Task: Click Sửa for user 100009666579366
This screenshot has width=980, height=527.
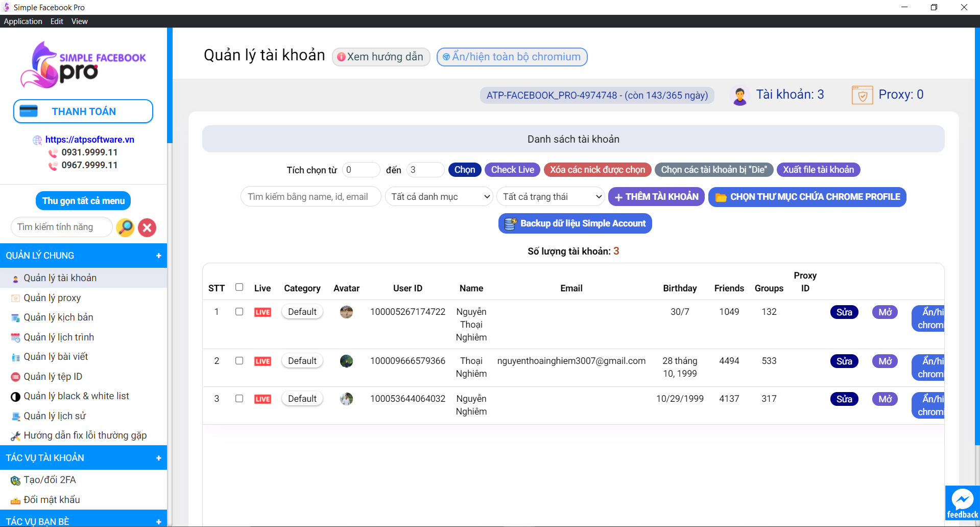Action: 844,361
